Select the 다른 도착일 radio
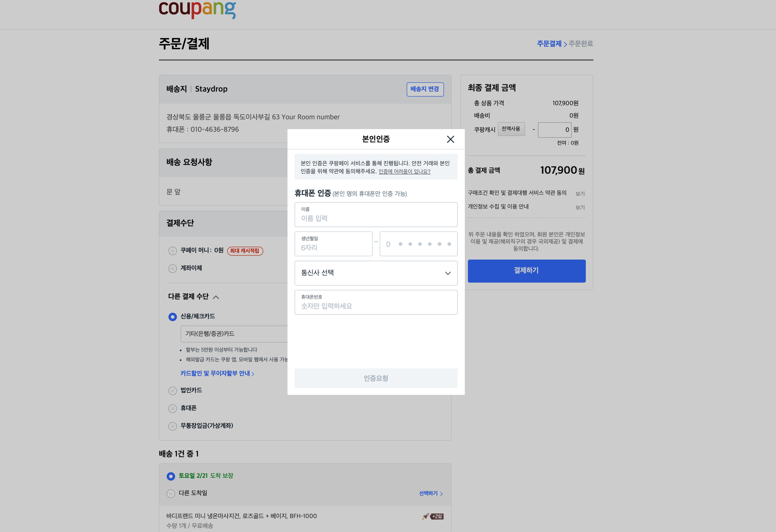Image resolution: width=776 pixels, height=532 pixels. 171,494
